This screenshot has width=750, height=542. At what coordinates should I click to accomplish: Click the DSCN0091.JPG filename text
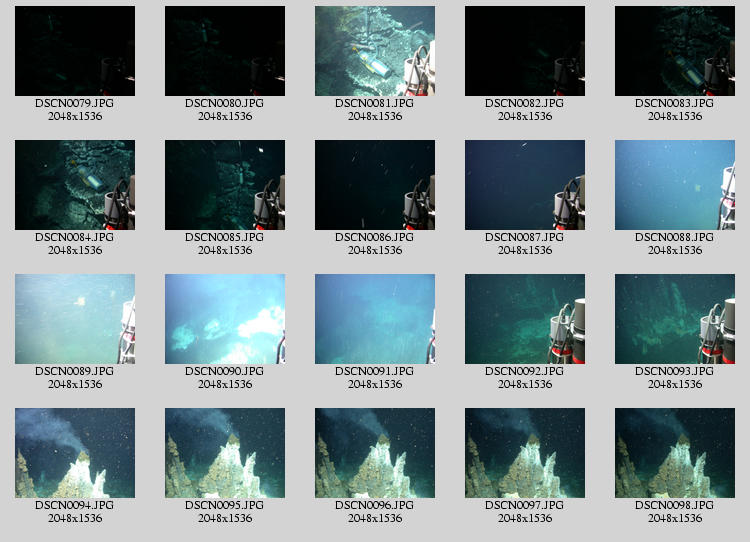(x=375, y=372)
